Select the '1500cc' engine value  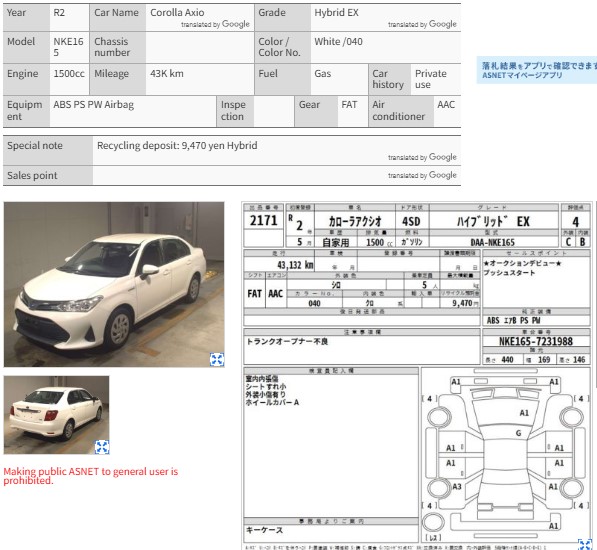69,73
